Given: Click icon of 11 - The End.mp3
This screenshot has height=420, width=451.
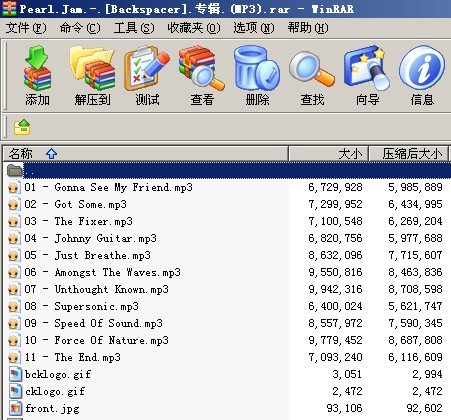Looking at the screenshot, I should [13, 357].
